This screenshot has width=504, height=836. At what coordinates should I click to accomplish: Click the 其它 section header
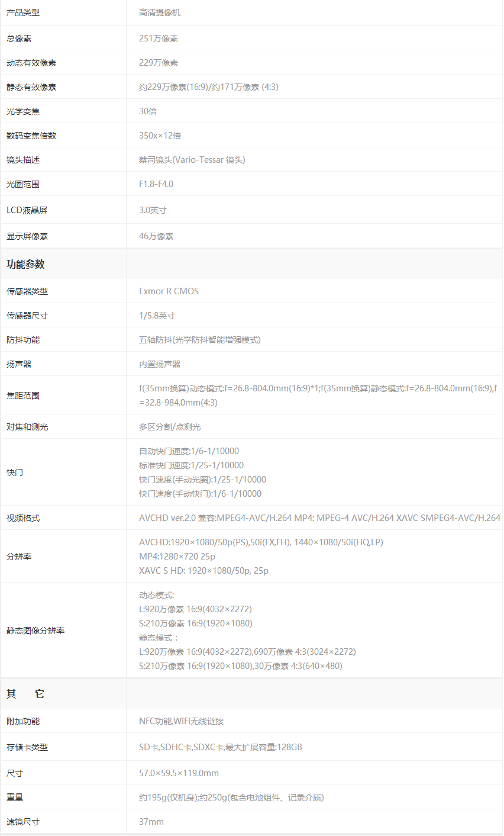(25, 694)
